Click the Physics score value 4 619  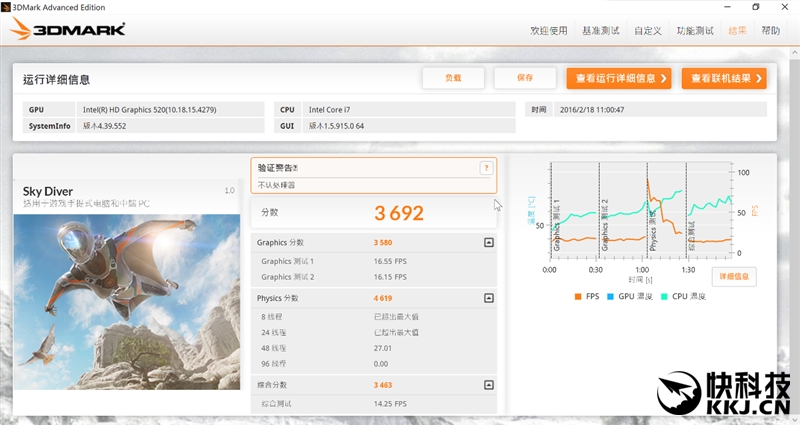tap(383, 298)
